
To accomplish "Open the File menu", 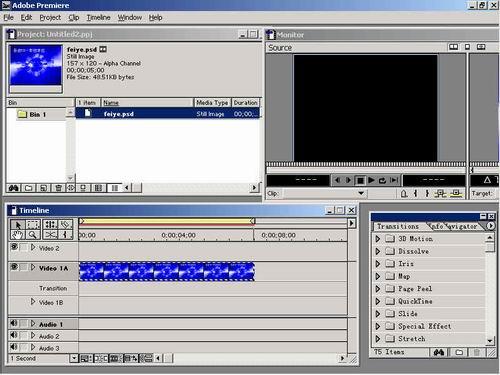I will pyautogui.click(x=9, y=17).
